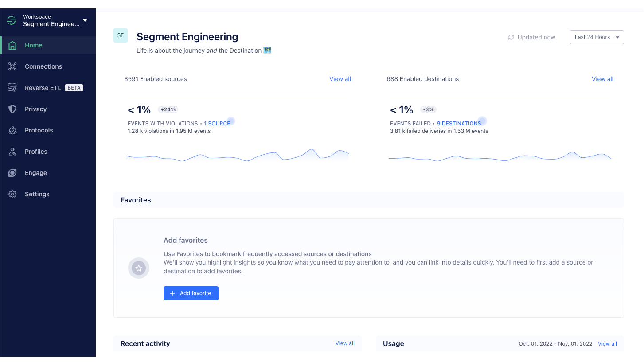Open Protocols in the sidebar
Screen dimensions: 644x362
(48, 130)
